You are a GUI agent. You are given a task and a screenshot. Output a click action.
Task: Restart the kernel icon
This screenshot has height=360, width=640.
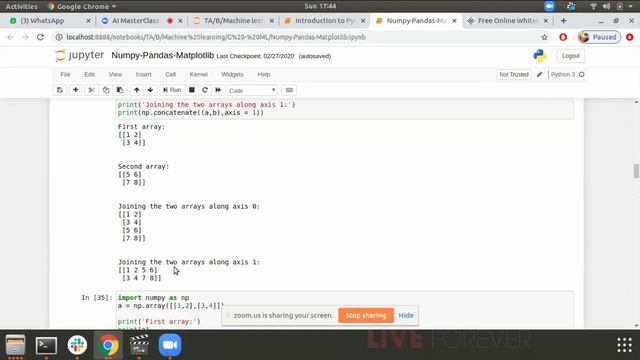(x=205, y=90)
